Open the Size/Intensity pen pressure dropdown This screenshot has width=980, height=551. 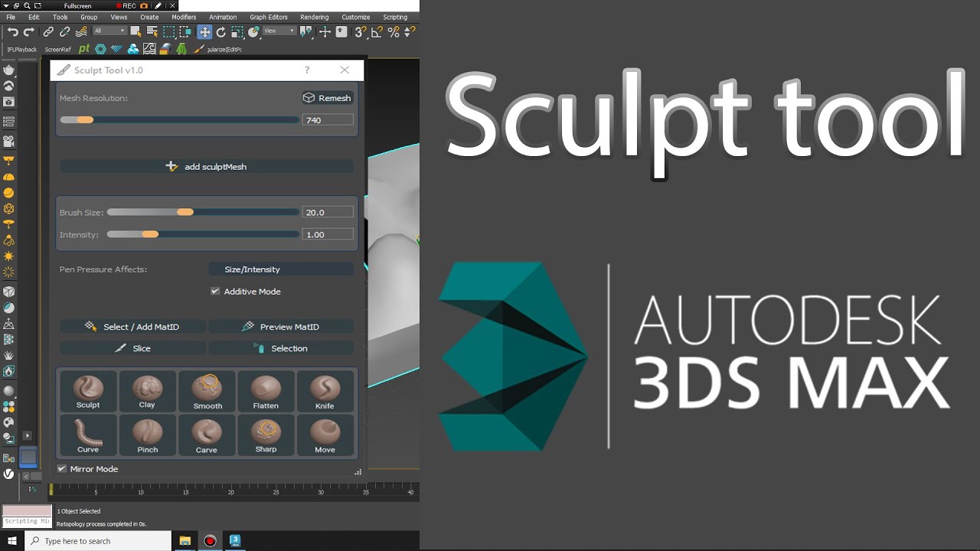281,269
